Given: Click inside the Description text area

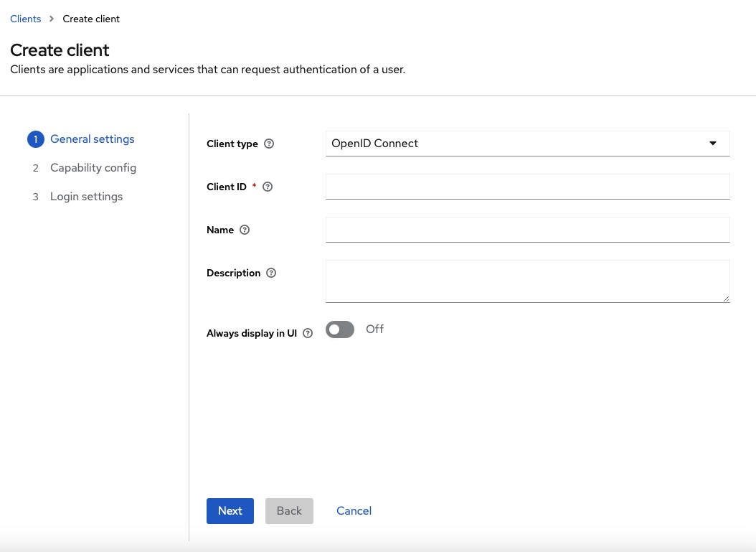Looking at the screenshot, I should 528,281.
